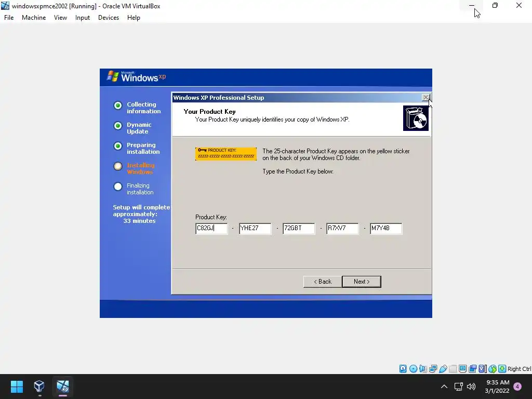Screen dimensions: 532x399
Task: Click the product key field R7XV7
Action: [x=342, y=229]
